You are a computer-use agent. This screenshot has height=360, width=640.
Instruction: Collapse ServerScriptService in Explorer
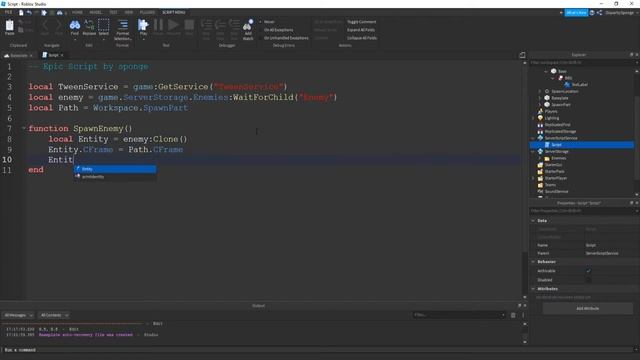pyautogui.click(x=533, y=138)
